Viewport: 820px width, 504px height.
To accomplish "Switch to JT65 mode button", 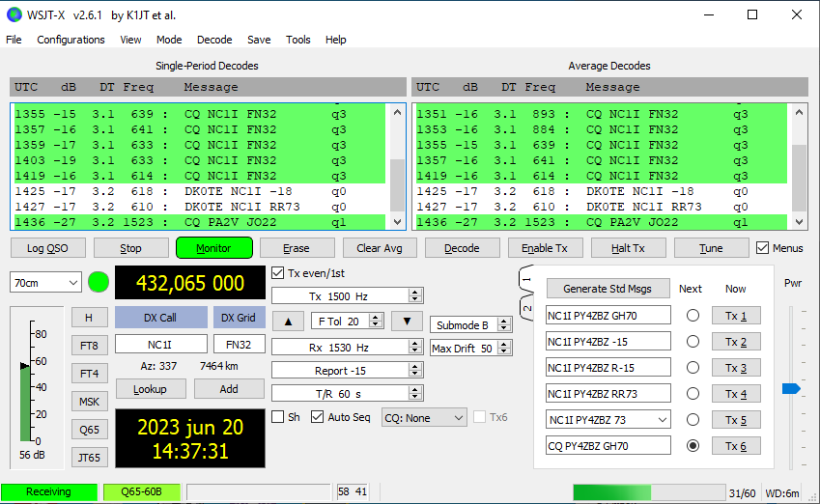I will coord(89,458).
